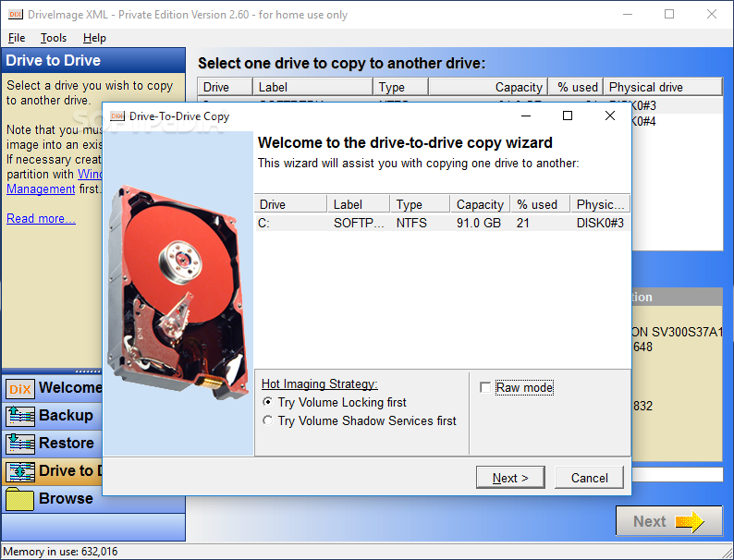This screenshot has height=560, width=734.
Task: Click the Hot Imaging Strategy label
Action: click(x=319, y=383)
